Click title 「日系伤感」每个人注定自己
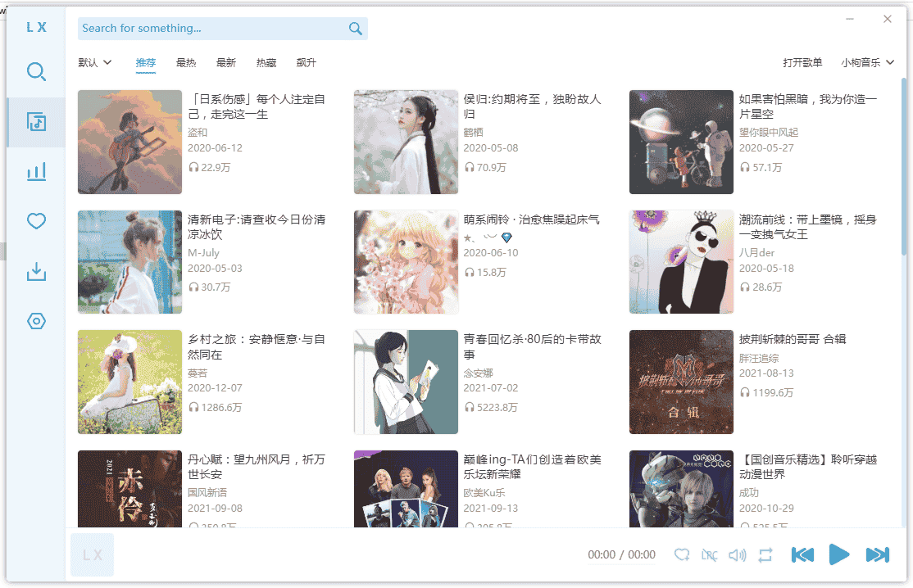This screenshot has width=913, height=588. 257,107
